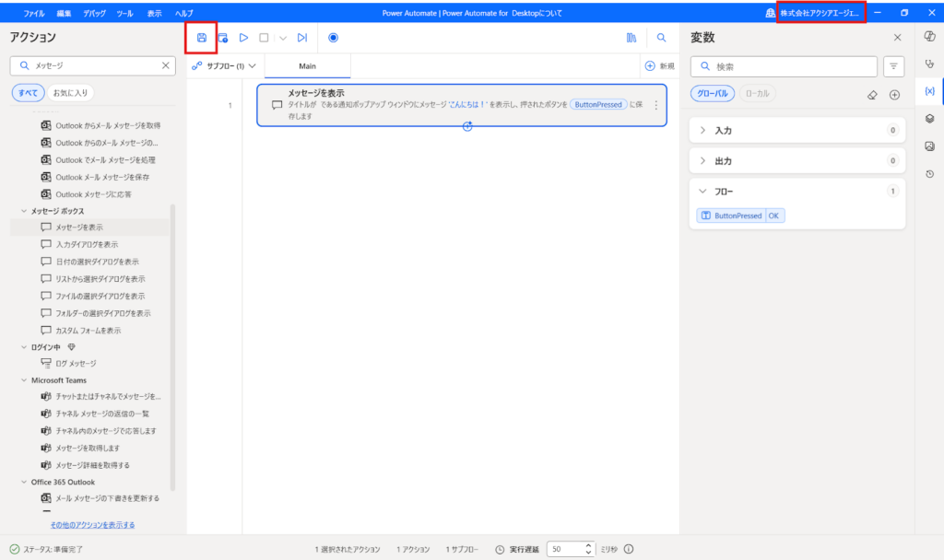Screen dimensions: 944x560
Task: Collapse the フロー variables section
Action: [704, 192]
